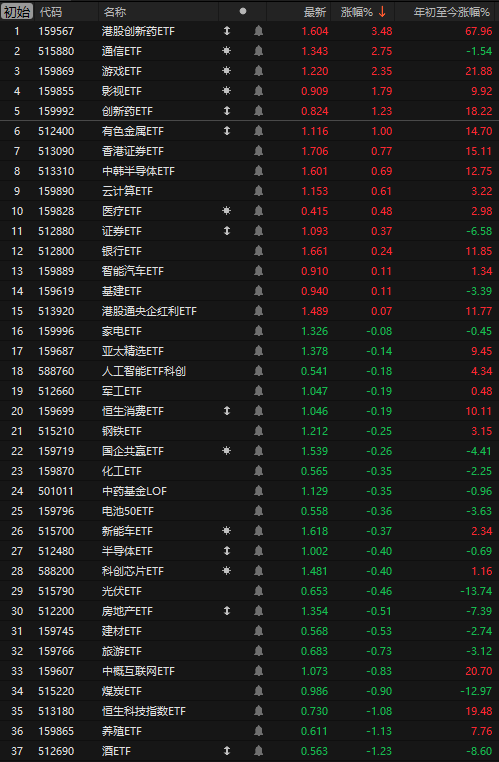Select the 初始 tab header
Screen dimensions: 499x762
17,12
